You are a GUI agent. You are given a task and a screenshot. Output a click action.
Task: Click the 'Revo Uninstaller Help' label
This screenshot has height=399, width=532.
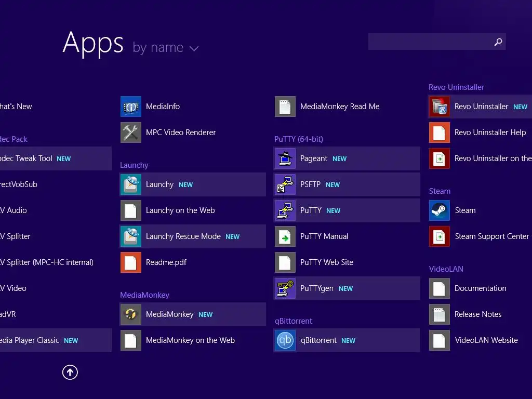coord(490,132)
